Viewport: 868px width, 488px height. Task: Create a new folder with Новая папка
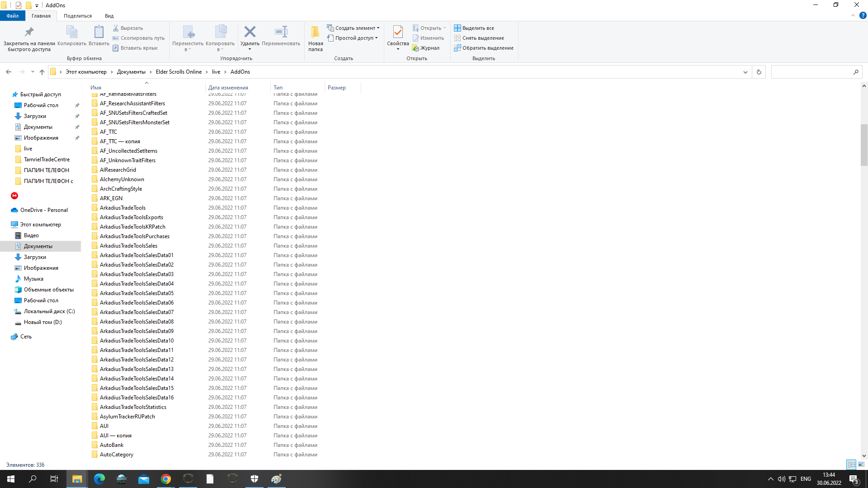[x=316, y=38]
